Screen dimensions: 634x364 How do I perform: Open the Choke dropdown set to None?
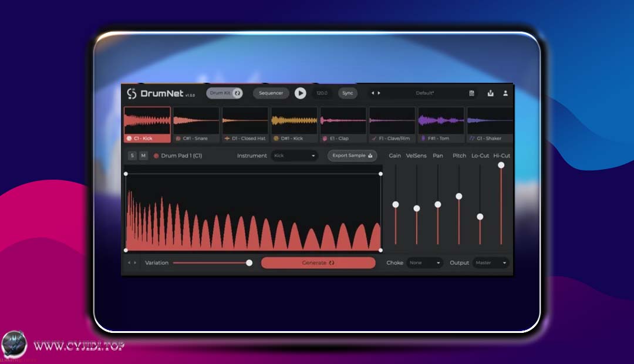point(424,263)
